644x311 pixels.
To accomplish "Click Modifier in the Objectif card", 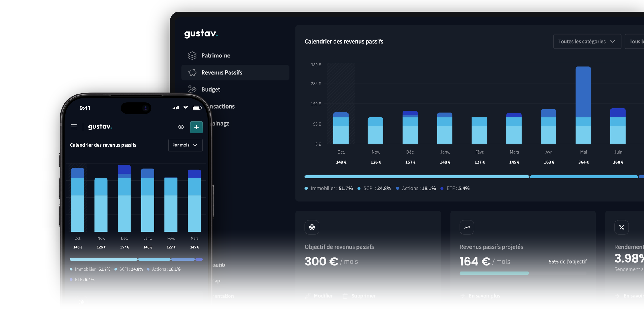I will pyautogui.click(x=319, y=296).
